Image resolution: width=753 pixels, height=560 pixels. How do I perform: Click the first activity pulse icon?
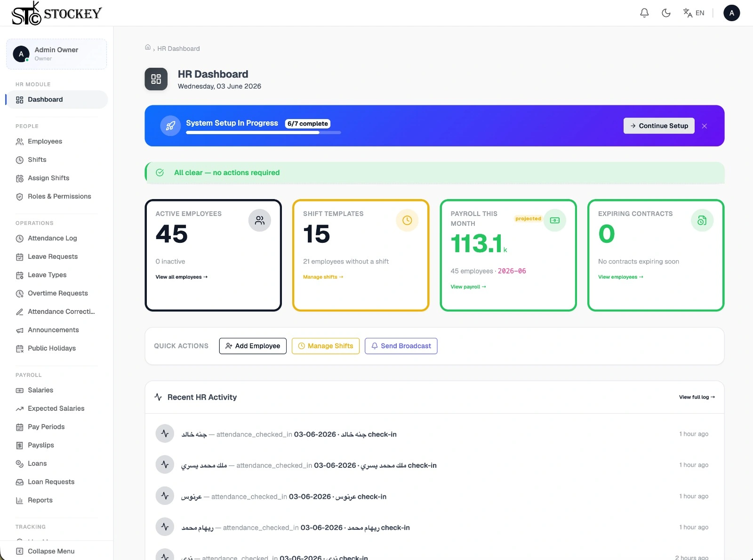tap(165, 433)
